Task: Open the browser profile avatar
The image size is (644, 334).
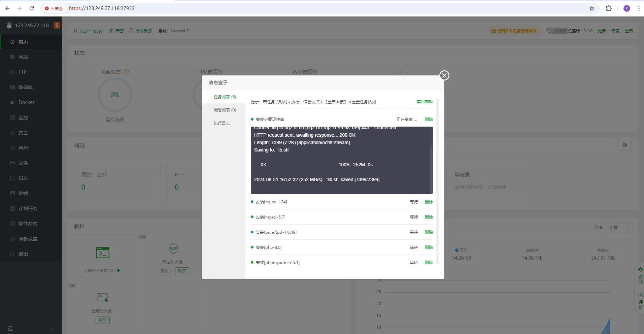Action: coord(627,8)
